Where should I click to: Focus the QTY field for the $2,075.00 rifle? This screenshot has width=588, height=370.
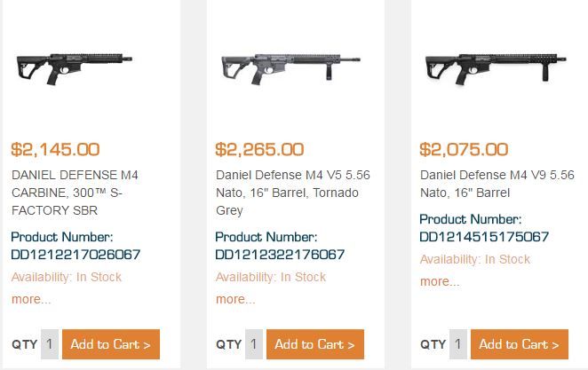(458, 344)
